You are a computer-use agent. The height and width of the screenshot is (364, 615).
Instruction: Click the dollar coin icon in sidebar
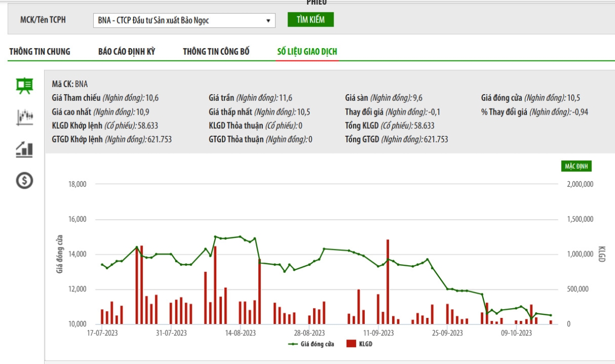pyautogui.click(x=25, y=180)
